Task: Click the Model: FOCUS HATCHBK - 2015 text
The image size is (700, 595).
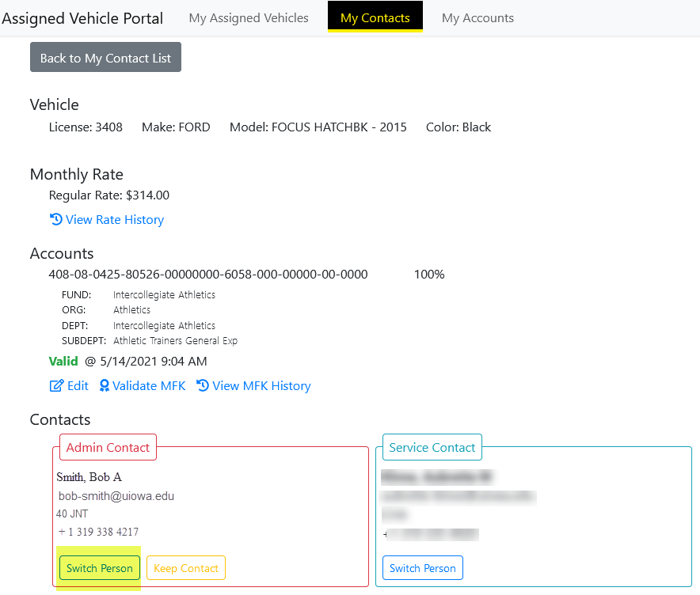Action: click(318, 127)
